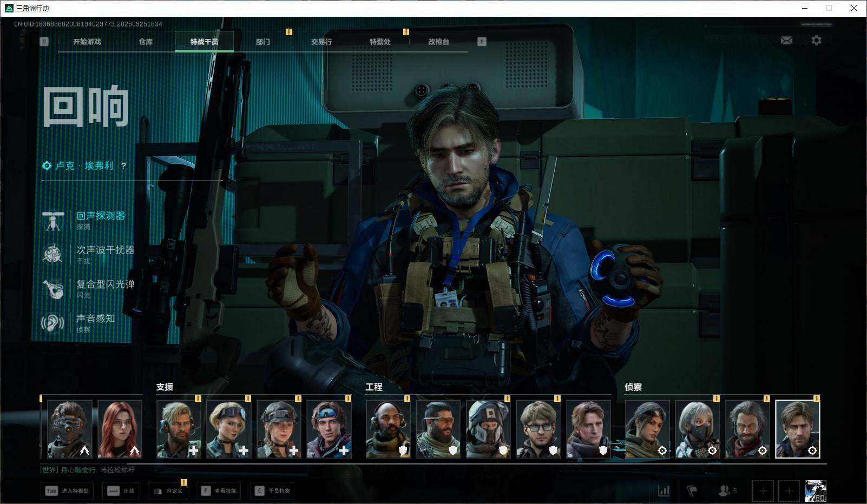This screenshot has height=504, width=867.
Task: Select the 声音感知 skill icon
Action: click(53, 323)
